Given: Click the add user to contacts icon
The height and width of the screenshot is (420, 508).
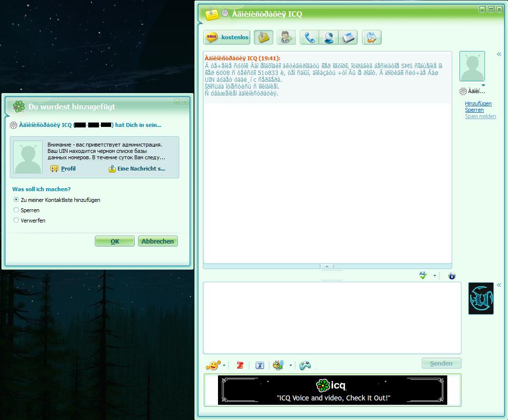Looking at the screenshot, I should click(286, 37).
